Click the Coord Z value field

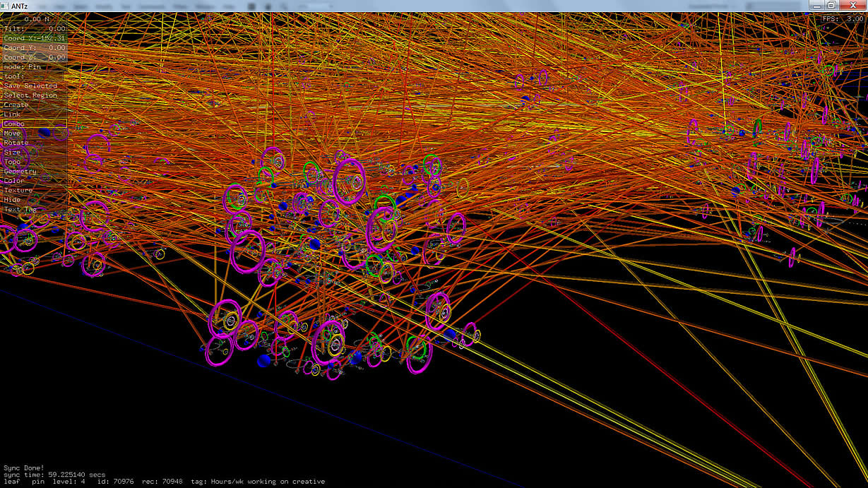pos(34,57)
